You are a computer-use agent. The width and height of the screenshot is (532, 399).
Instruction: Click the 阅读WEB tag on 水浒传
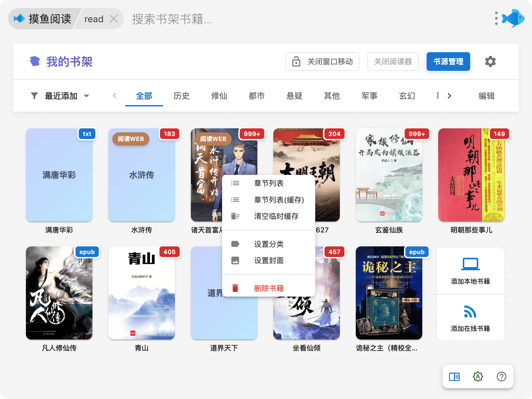tap(131, 139)
